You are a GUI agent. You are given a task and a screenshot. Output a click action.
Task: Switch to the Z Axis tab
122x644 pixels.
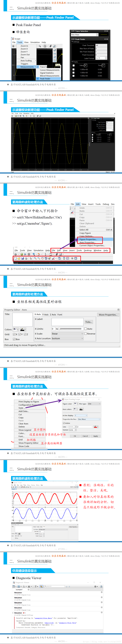pos(53,314)
